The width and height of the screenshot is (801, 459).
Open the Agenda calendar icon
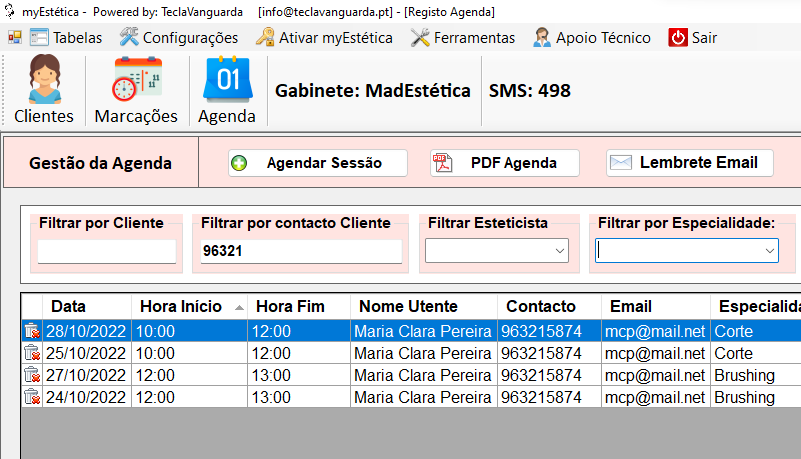coord(226,80)
